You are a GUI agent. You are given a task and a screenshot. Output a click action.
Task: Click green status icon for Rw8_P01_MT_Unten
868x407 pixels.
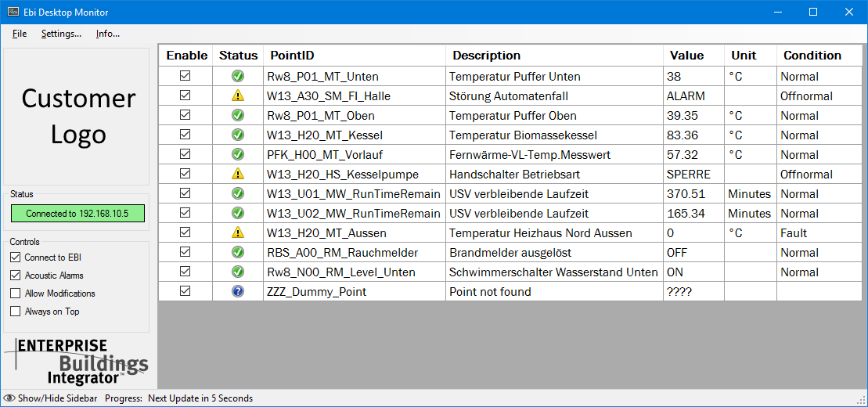238,77
